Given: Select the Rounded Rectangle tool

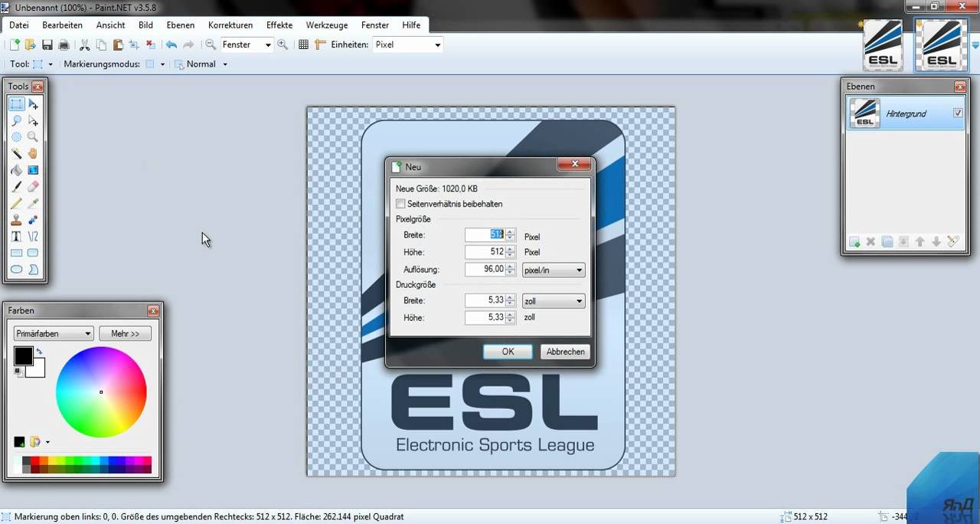Looking at the screenshot, I should click(33, 253).
